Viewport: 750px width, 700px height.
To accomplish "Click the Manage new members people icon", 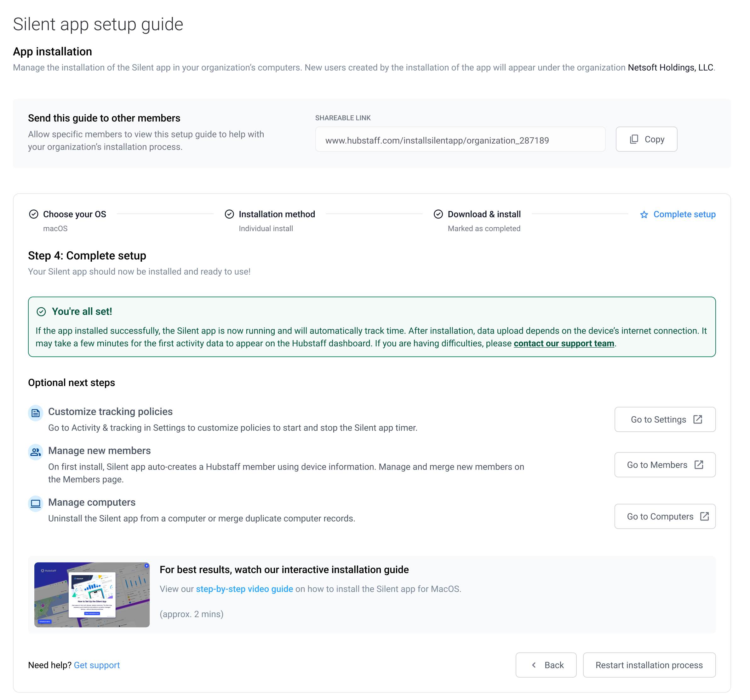I will (x=36, y=452).
